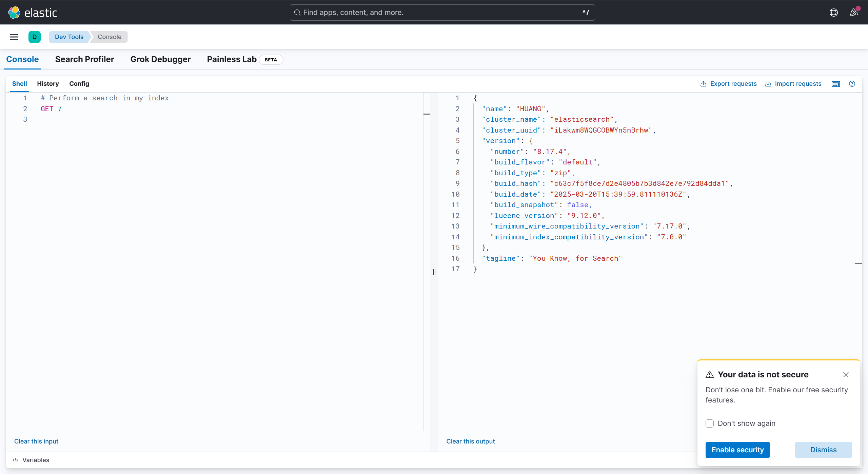Click the panel resize divider handle
Screen dimensions: 868x474
[x=434, y=272]
